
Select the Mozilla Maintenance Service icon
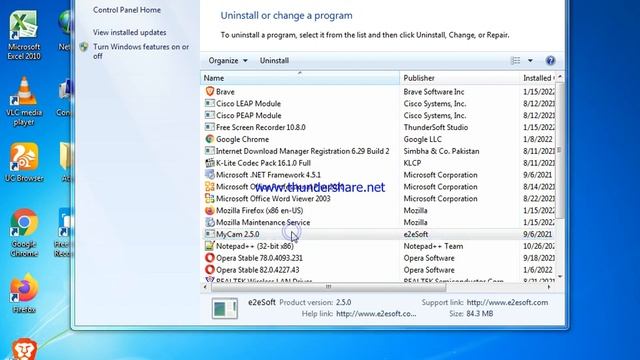(x=210, y=222)
